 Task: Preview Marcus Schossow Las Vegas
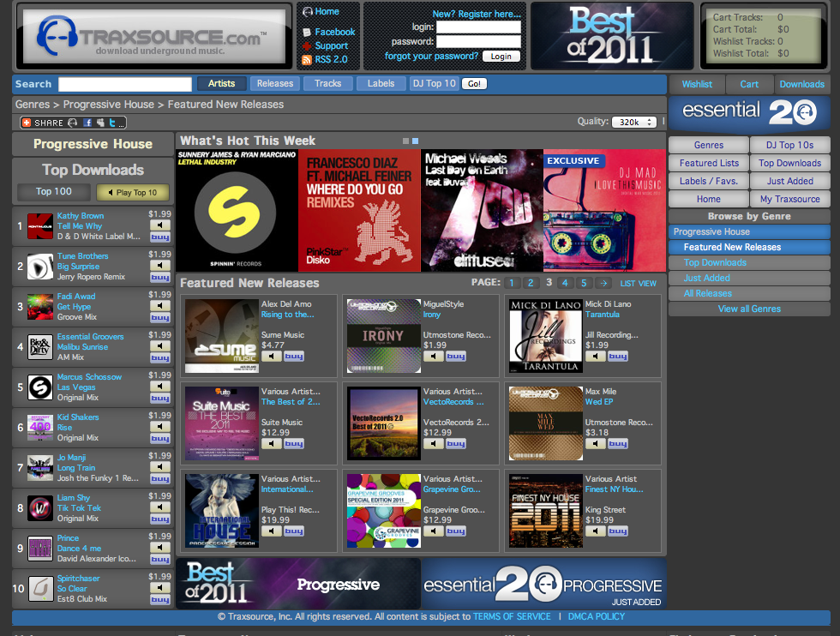[x=159, y=386]
